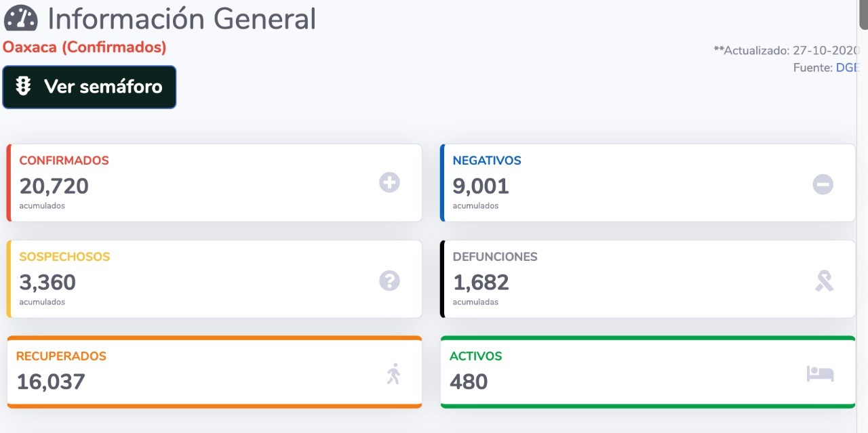Click the question mark icon in Sospechosos card

pyautogui.click(x=389, y=281)
